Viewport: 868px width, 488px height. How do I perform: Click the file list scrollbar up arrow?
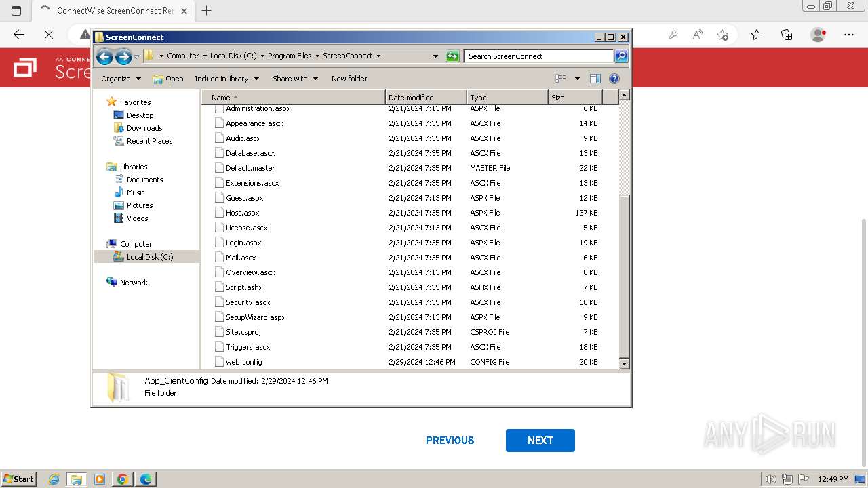point(625,96)
